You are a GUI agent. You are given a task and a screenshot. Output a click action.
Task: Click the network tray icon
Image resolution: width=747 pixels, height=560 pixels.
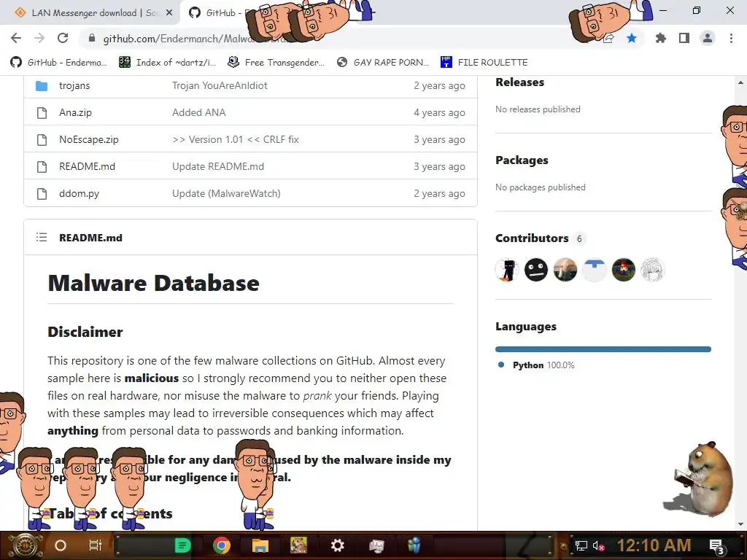point(581,545)
